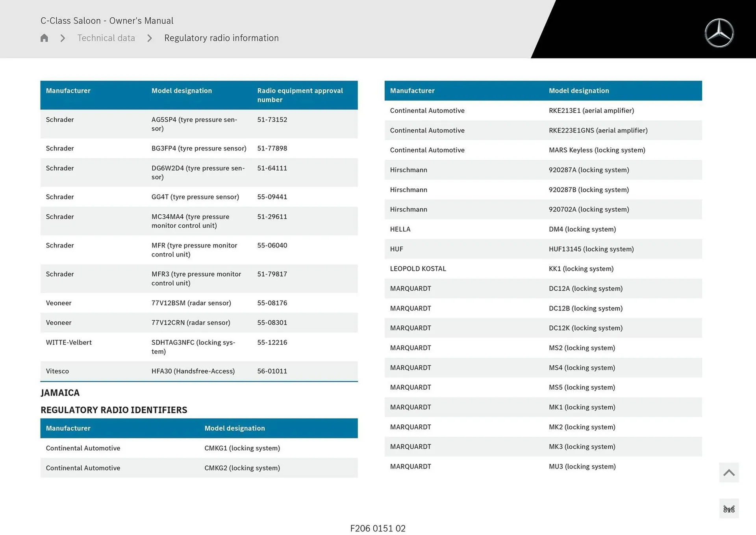The height and width of the screenshot is (535, 756).
Task: Click REGULATORY RADIO IDENTIFIERS heading
Action: [x=114, y=410]
